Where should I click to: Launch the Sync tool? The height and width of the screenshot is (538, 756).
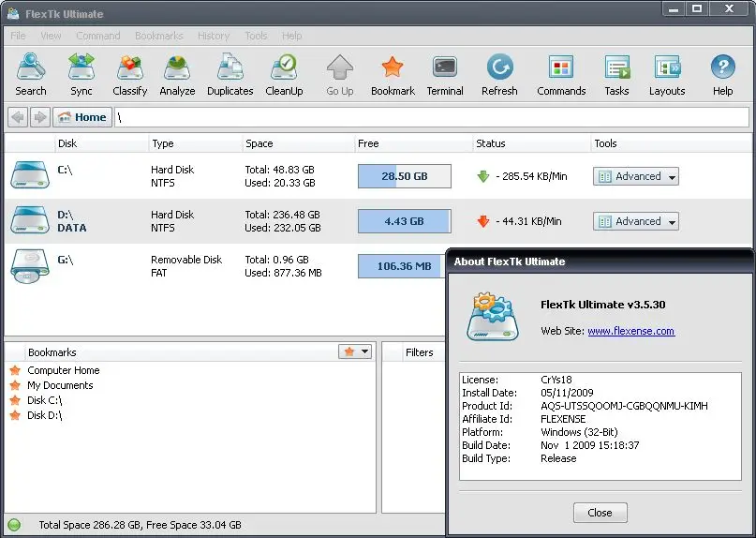[81, 75]
